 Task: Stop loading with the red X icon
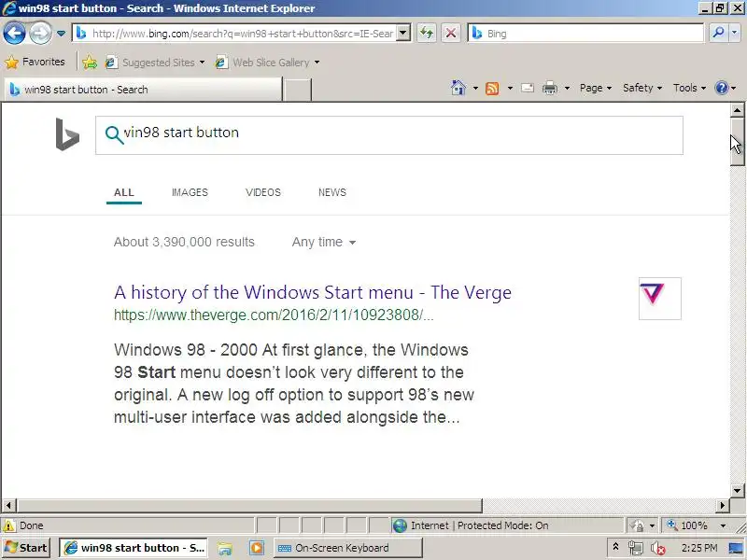point(451,34)
